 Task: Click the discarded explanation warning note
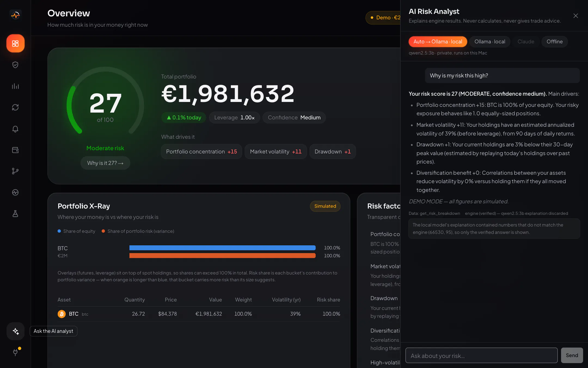(x=494, y=228)
